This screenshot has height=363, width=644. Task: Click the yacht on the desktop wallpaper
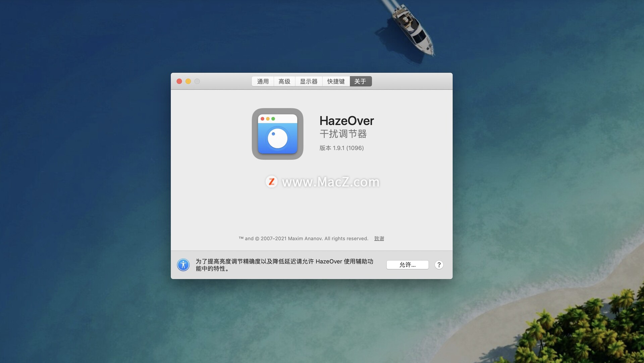pos(413,30)
